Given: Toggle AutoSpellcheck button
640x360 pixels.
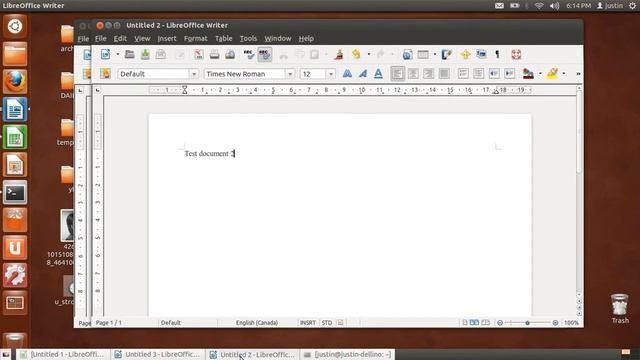Looking at the screenshot, I should pos(264,54).
